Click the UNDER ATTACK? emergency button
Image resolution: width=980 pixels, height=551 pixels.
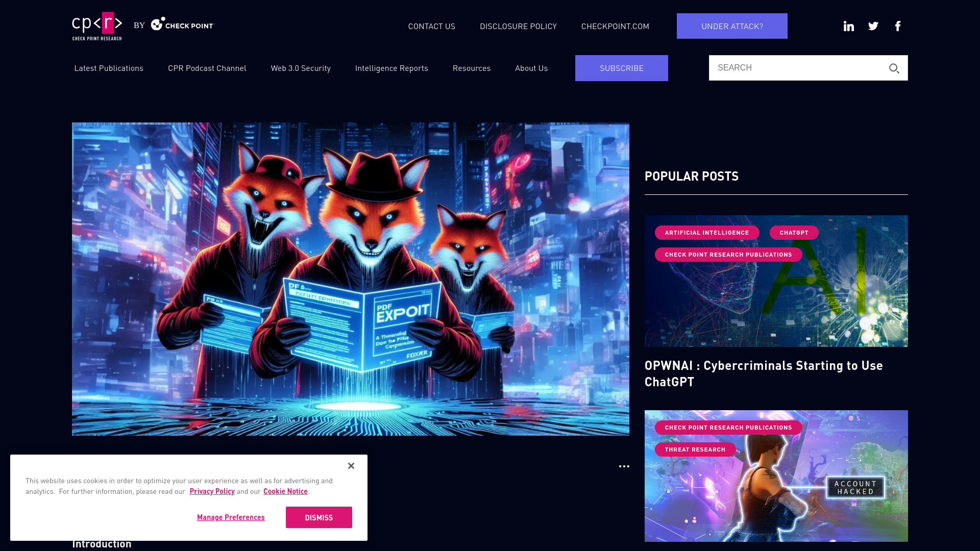click(x=731, y=26)
